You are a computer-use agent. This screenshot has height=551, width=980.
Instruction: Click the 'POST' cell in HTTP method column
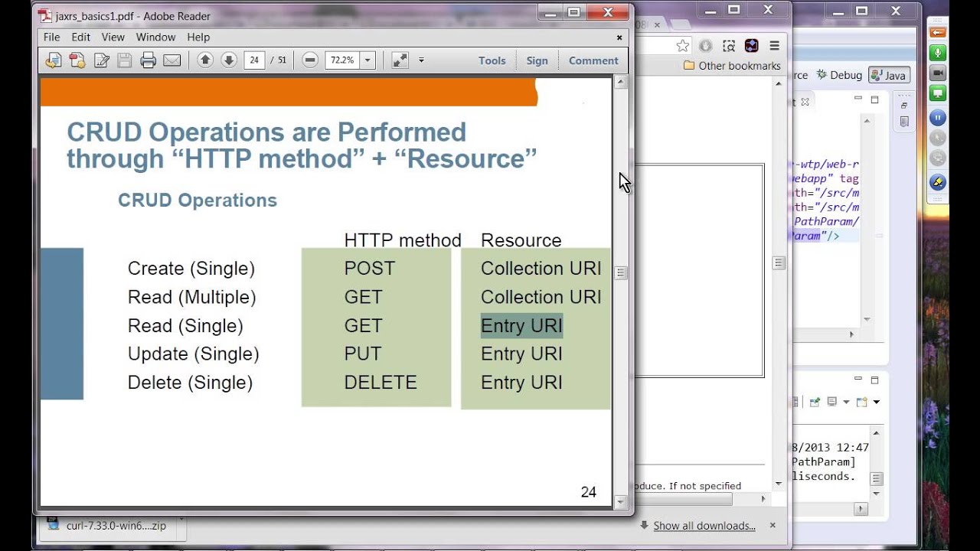(370, 269)
